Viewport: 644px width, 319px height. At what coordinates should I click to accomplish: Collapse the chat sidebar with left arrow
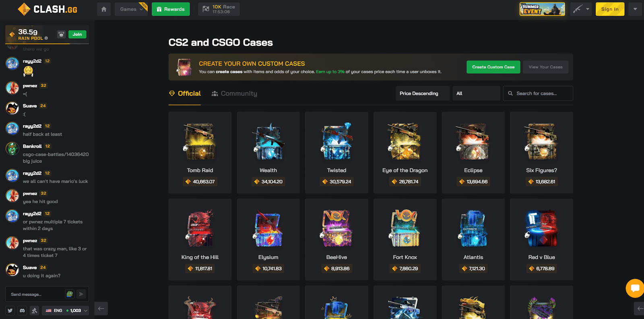pos(101,309)
